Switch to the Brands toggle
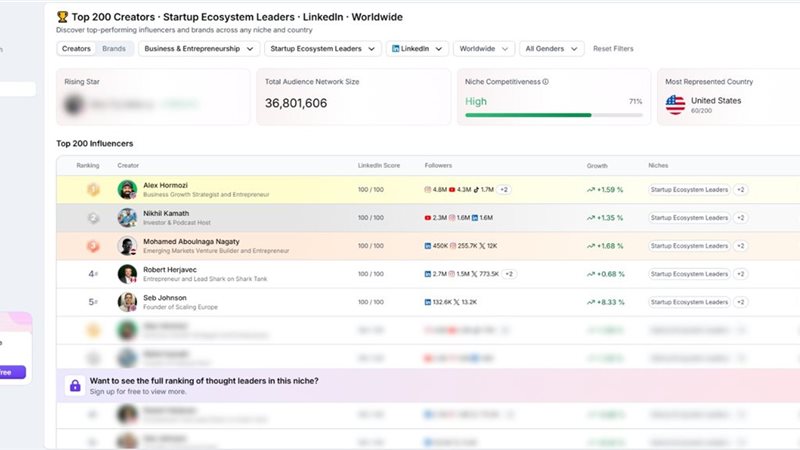 [114, 48]
